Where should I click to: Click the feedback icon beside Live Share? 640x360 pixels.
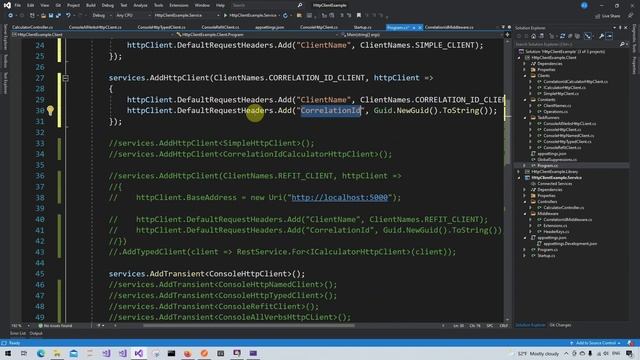[x=630, y=16]
